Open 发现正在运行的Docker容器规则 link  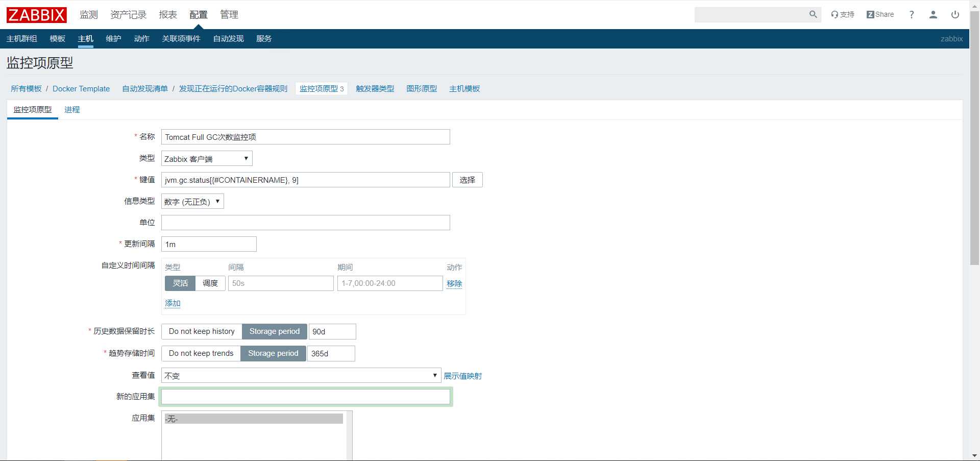pos(233,89)
